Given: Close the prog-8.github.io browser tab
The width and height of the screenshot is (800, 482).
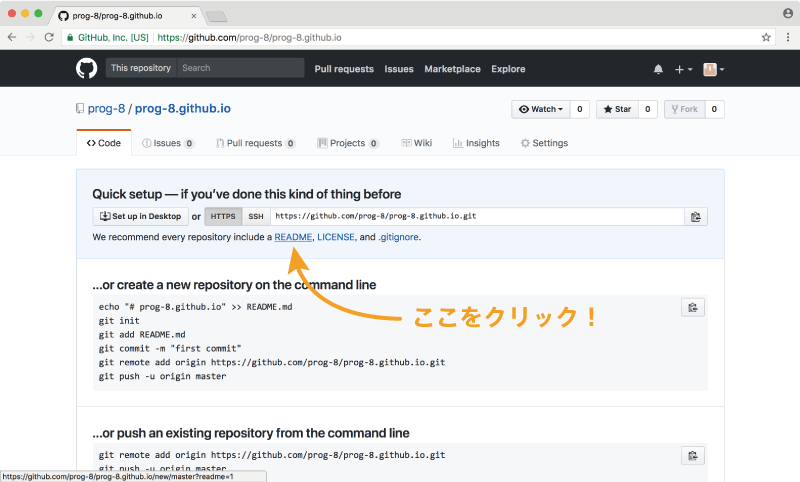Looking at the screenshot, I should [194, 16].
